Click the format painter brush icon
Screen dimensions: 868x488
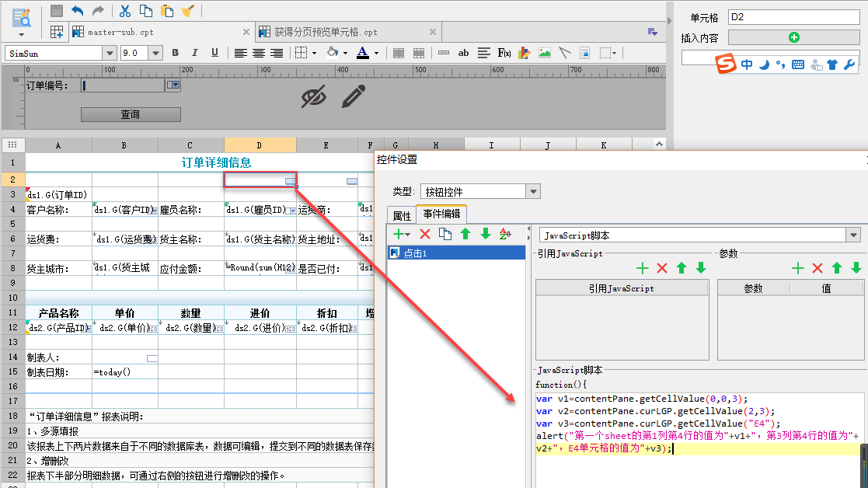click(188, 11)
